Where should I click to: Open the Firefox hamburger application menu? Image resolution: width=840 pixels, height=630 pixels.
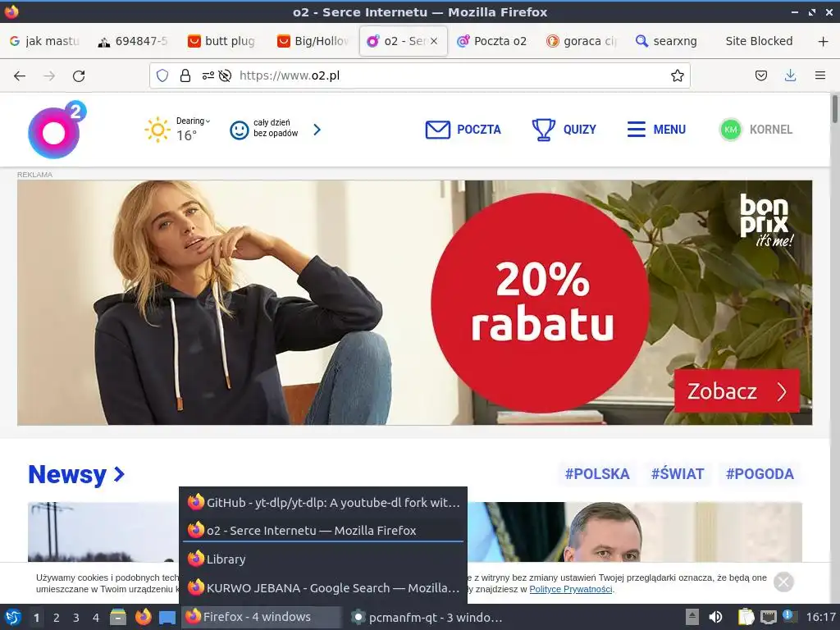click(819, 75)
